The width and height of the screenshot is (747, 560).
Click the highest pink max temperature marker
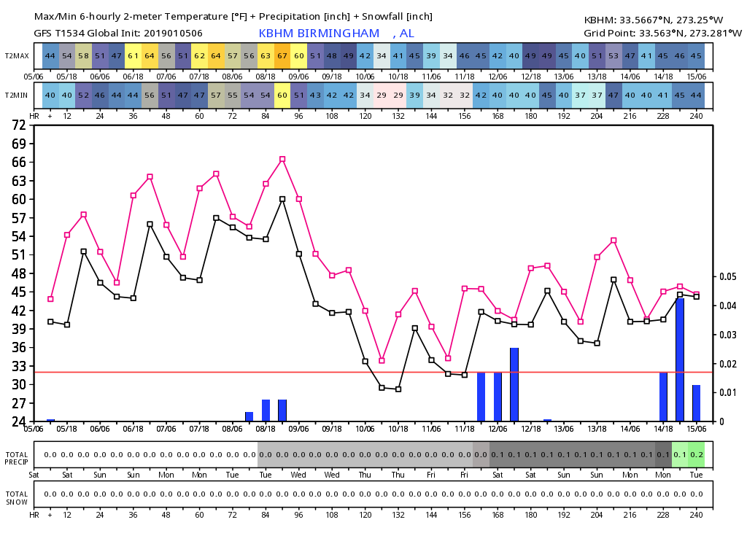pos(282,159)
